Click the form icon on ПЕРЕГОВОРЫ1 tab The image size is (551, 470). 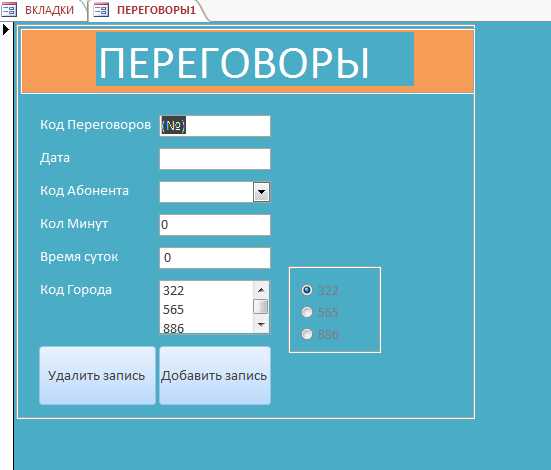click(x=101, y=9)
